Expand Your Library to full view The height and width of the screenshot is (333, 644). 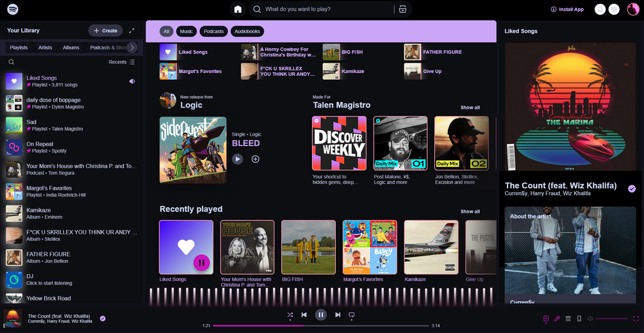(x=132, y=30)
